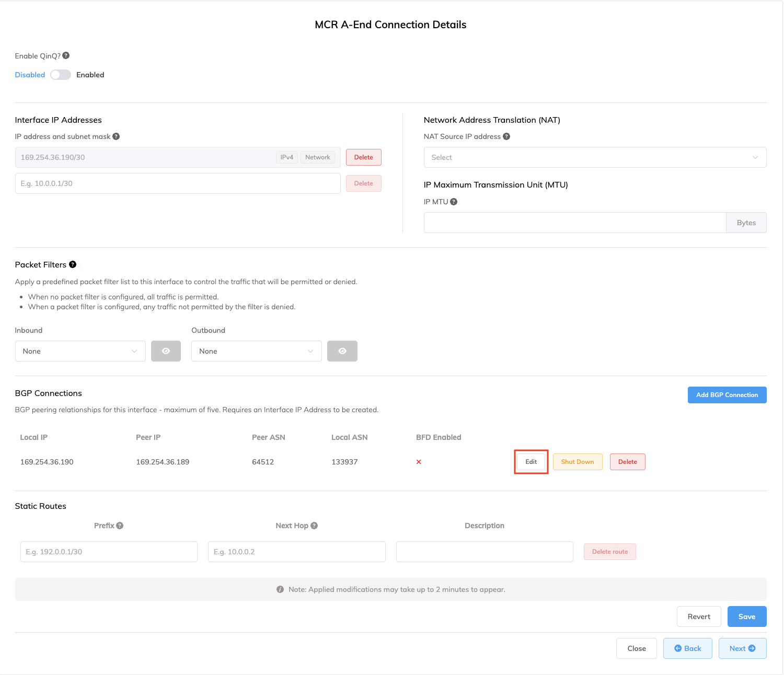Screen dimensions: 784x675
Task: View the Outbound packet filter with eye button
Action: (342, 351)
